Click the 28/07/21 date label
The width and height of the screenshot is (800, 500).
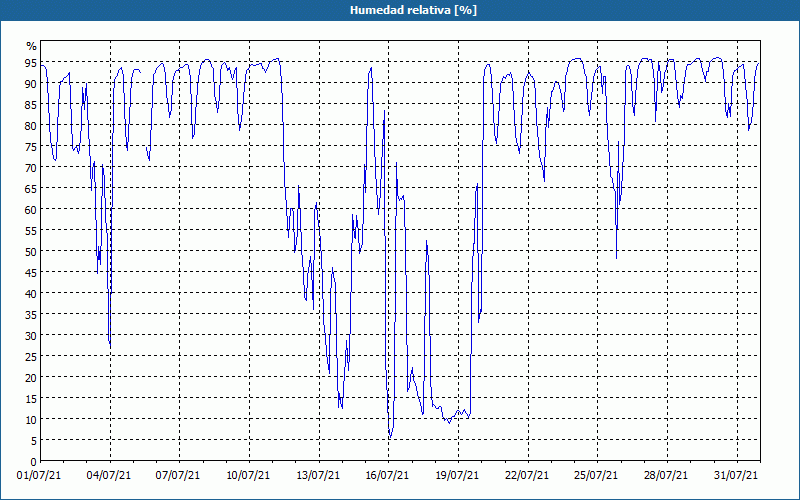[x=666, y=475]
